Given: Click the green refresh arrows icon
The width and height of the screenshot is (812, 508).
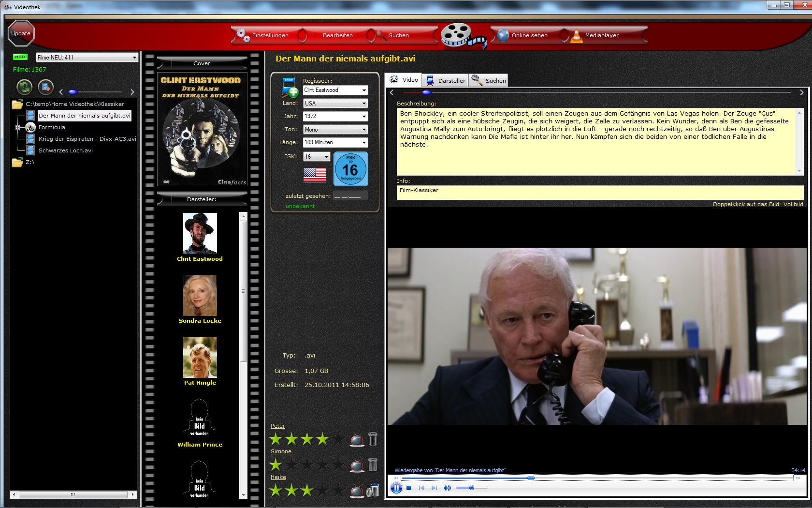Looking at the screenshot, I should [x=25, y=87].
